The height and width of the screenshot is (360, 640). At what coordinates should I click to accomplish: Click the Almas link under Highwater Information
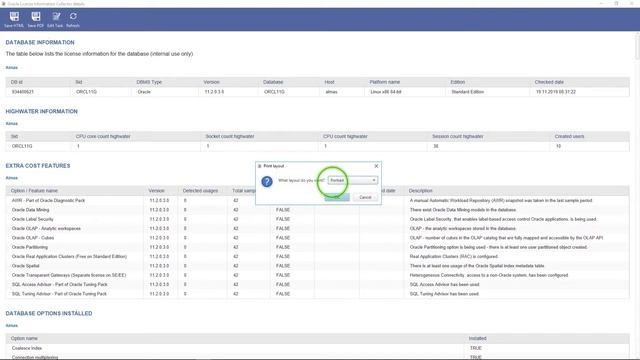tap(12, 123)
